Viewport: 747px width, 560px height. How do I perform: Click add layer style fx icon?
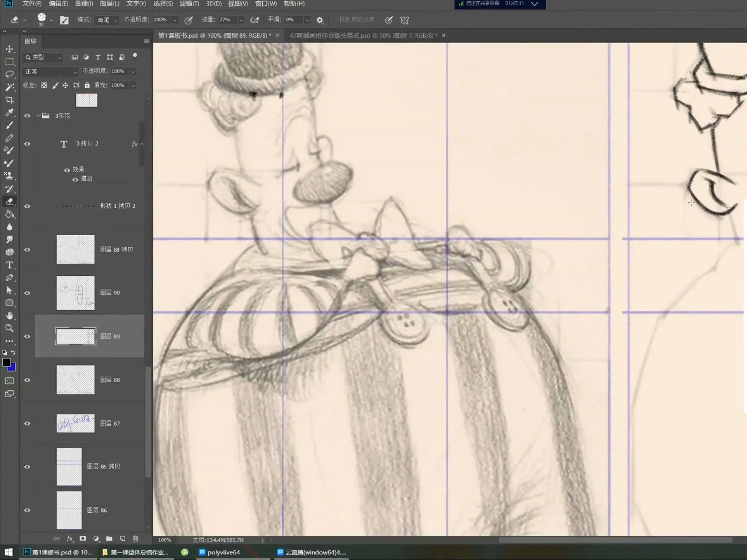click(70, 539)
